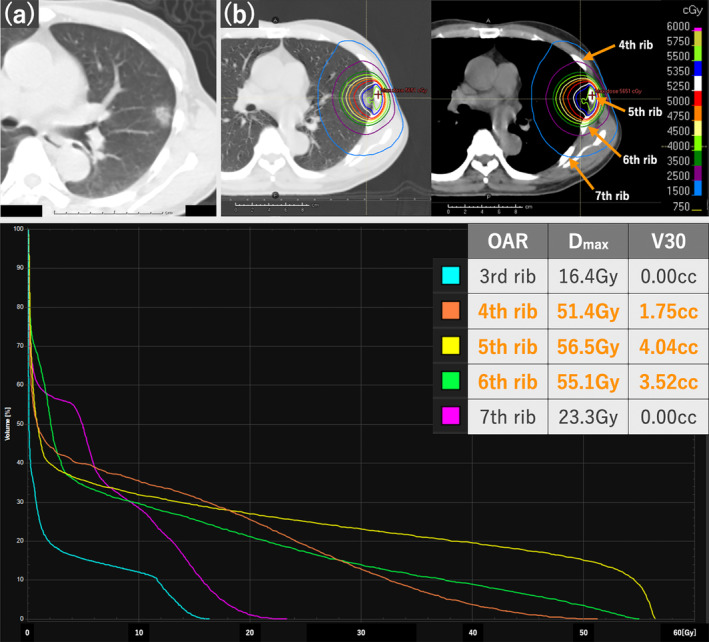Viewport: 709px width, 642px height.
Task: Click the 4000 dose level on color scale
Action: pos(678,146)
